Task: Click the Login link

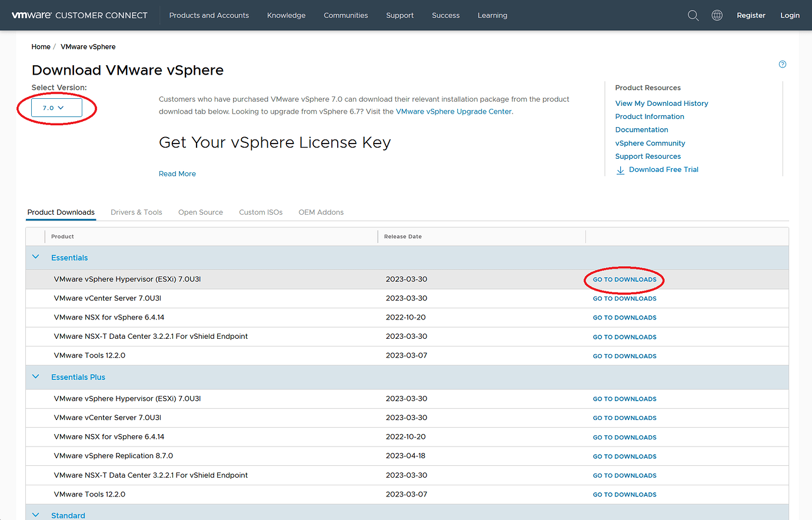Action: click(790, 15)
